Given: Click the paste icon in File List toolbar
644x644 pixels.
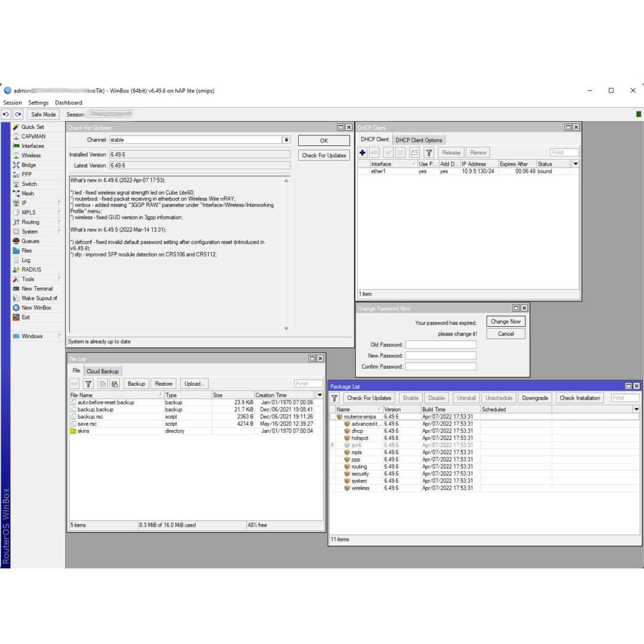Looking at the screenshot, I should pos(115,383).
